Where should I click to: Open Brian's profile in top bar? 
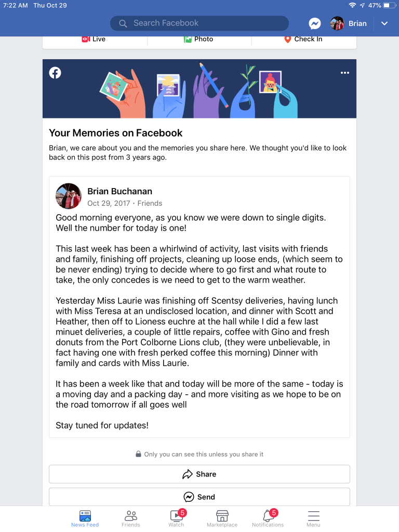pos(349,23)
